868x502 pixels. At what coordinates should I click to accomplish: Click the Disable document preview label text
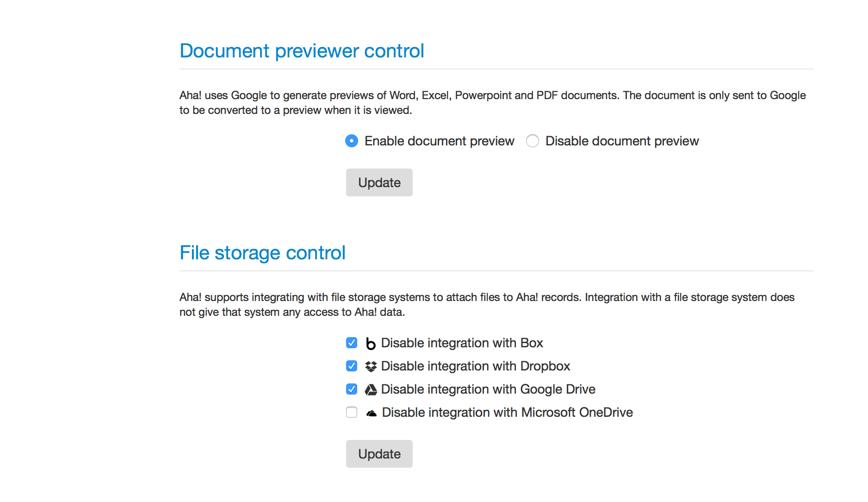[622, 141]
